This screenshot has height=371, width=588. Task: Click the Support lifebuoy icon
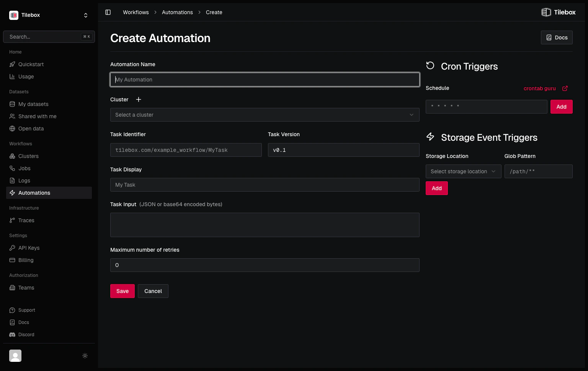(12, 310)
